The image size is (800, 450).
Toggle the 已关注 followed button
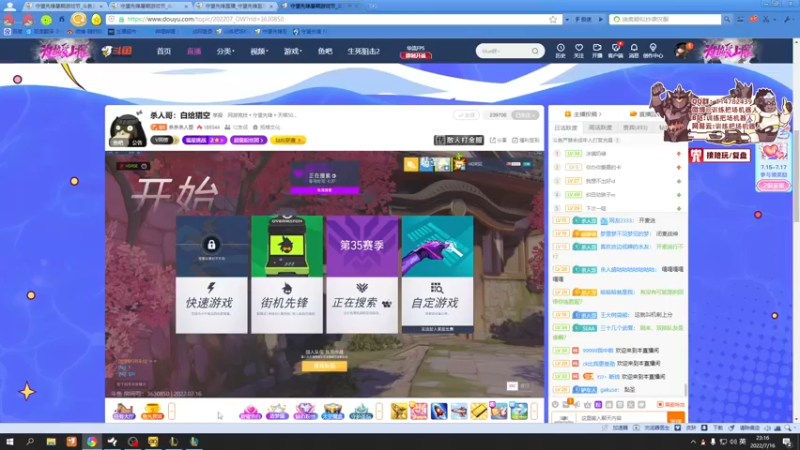tap(524, 115)
